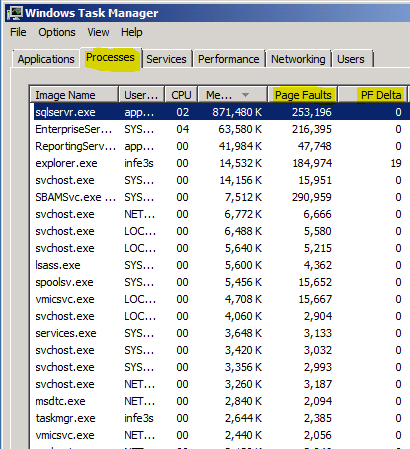Click the Memory column sort arrow

(x=245, y=95)
